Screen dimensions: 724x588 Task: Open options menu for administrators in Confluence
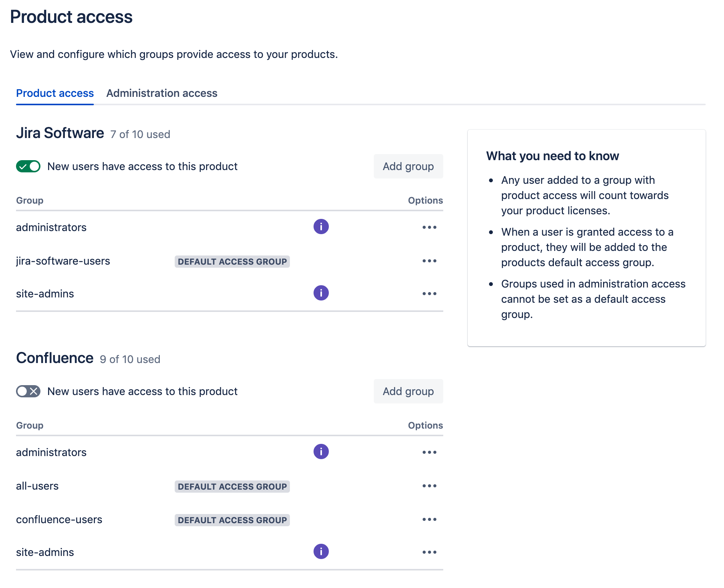pos(430,452)
